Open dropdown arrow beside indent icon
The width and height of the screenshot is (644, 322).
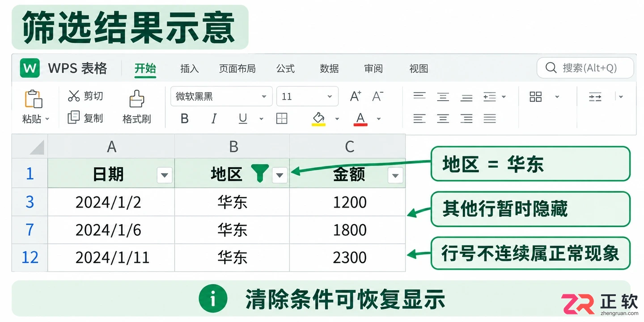(x=504, y=97)
